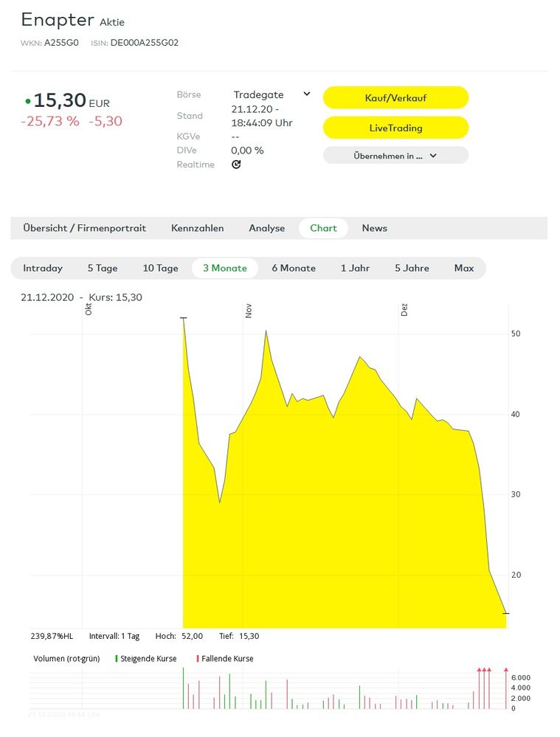Expand the Tradegate exchange dropdown
Screen dimensions: 560x737
click(x=272, y=94)
